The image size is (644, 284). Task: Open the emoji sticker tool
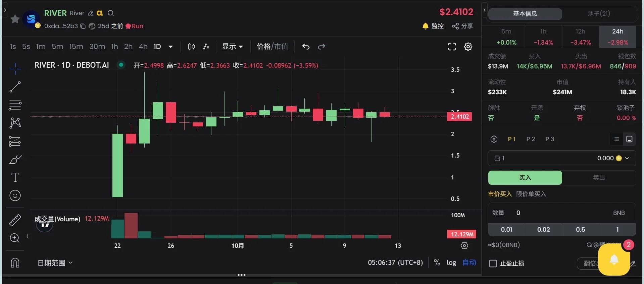[15, 195]
